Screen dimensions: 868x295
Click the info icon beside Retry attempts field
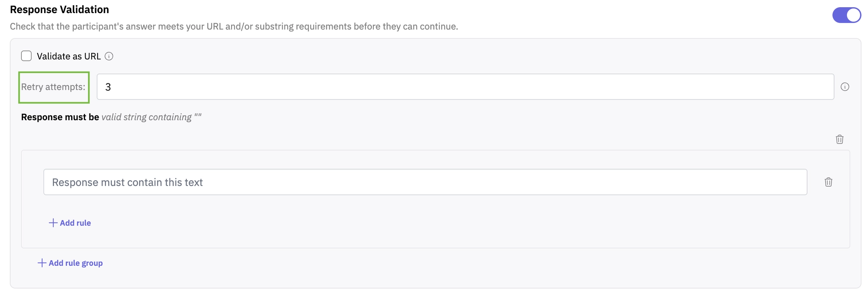[845, 87]
